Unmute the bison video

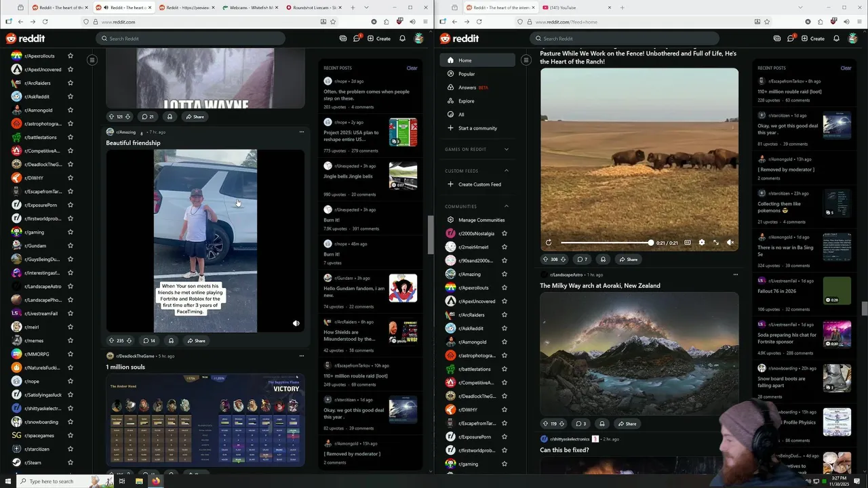click(x=730, y=242)
